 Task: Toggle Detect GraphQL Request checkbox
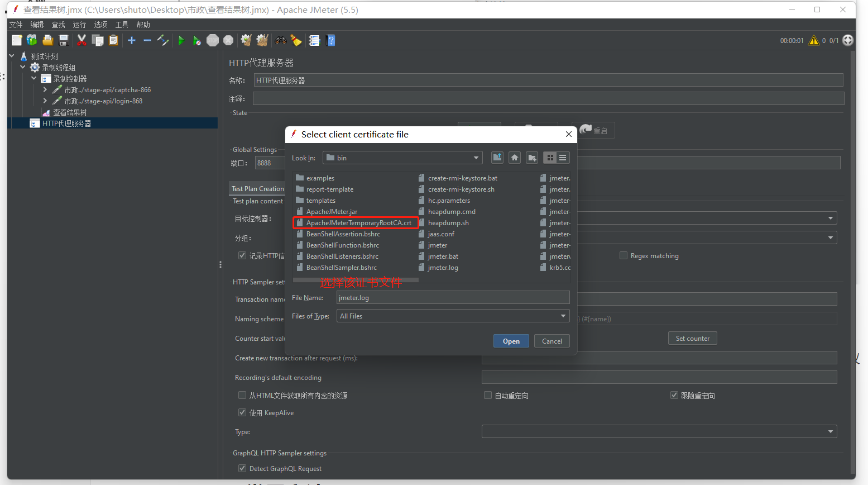click(242, 468)
